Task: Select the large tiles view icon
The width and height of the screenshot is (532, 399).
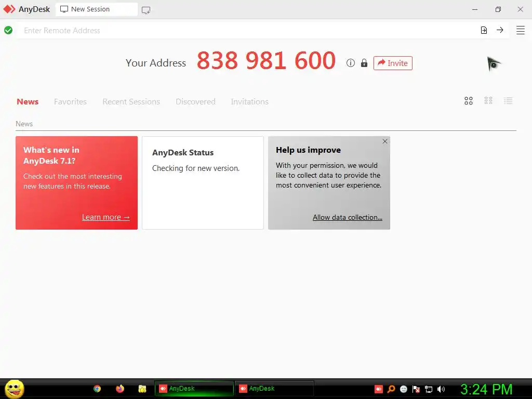Action: coord(469,101)
